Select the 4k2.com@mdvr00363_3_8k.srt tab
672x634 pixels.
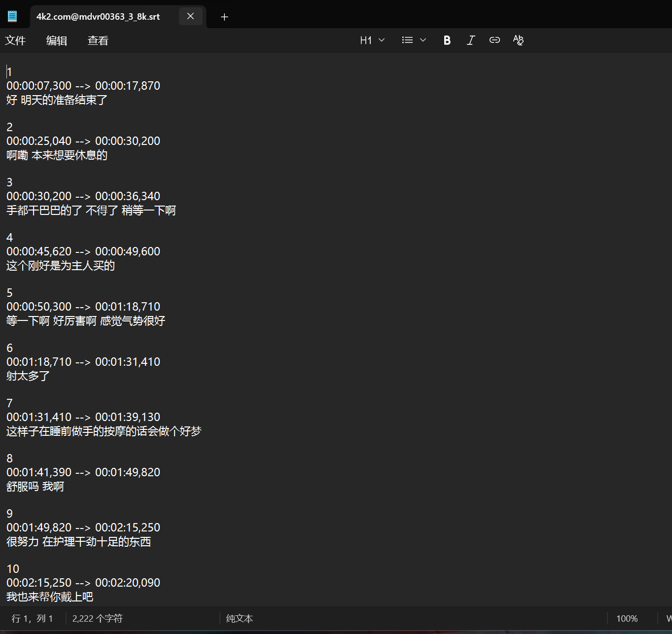pyautogui.click(x=98, y=17)
